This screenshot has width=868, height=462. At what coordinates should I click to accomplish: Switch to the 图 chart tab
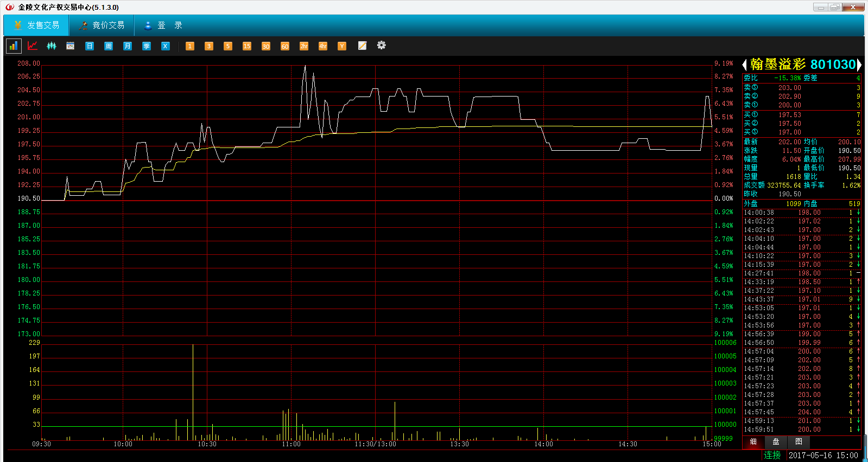point(799,442)
